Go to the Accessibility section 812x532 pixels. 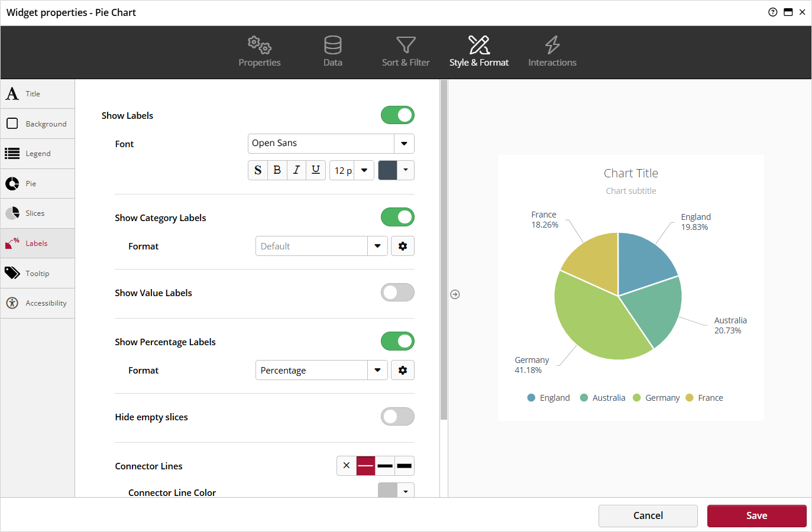pos(38,303)
